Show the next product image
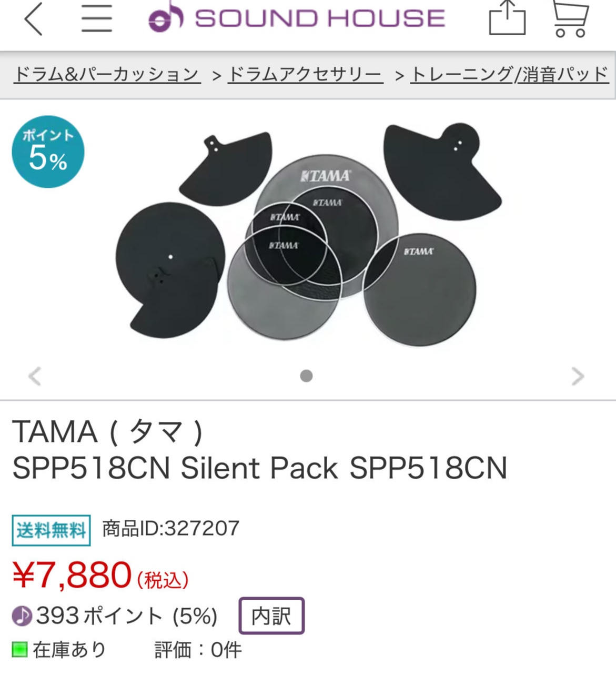 (578, 376)
